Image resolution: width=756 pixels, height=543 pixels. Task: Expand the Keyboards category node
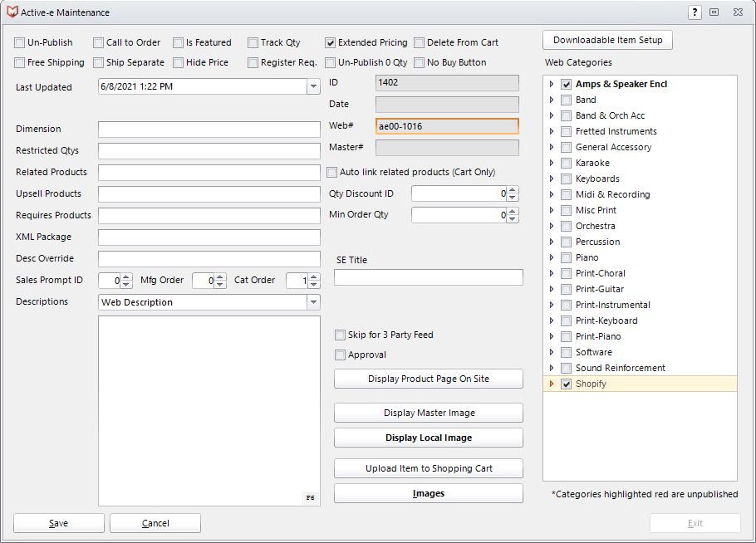click(x=552, y=179)
